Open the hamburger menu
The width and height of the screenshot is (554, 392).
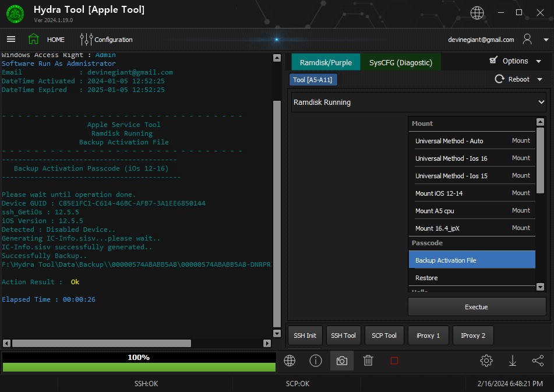[x=11, y=39]
